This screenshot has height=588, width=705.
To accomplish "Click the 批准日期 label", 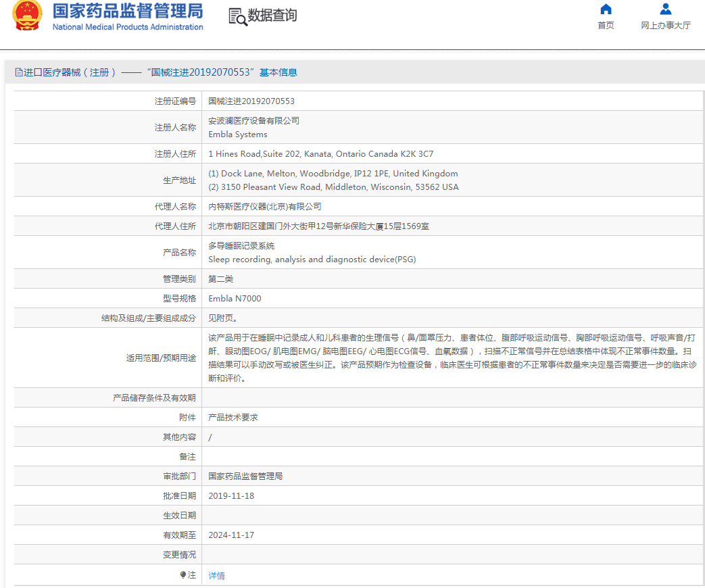I will [179, 496].
